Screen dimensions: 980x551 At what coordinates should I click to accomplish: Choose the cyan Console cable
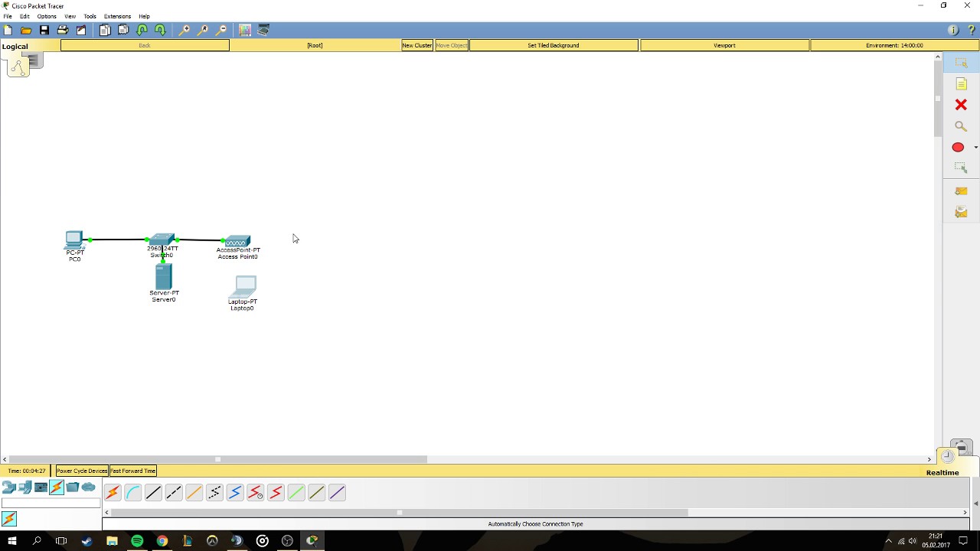click(x=132, y=493)
